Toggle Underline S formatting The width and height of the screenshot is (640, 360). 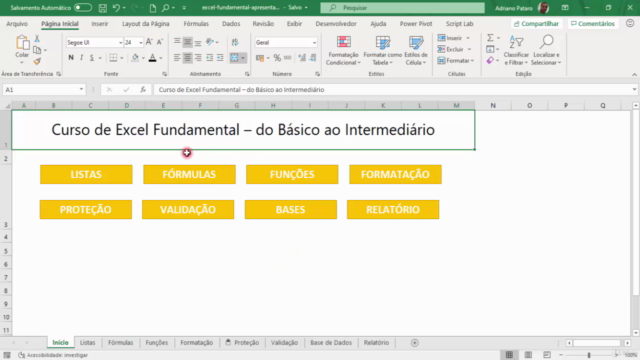click(92, 58)
